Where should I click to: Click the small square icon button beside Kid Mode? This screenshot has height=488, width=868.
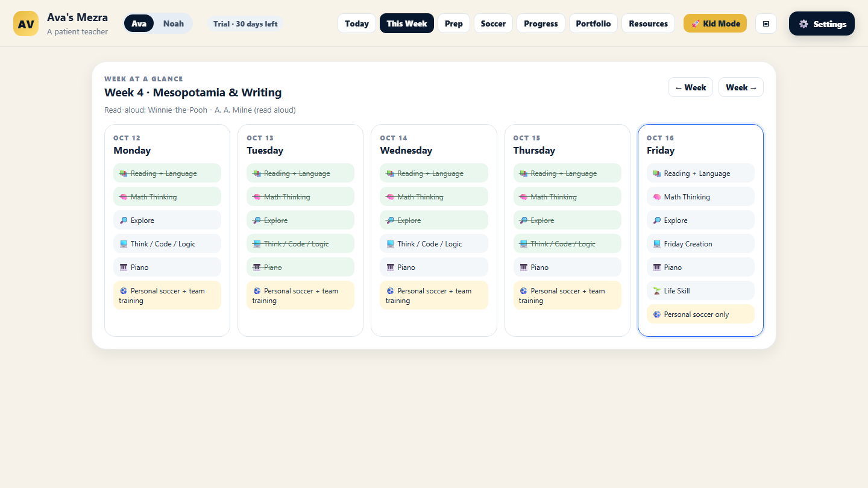(x=766, y=23)
